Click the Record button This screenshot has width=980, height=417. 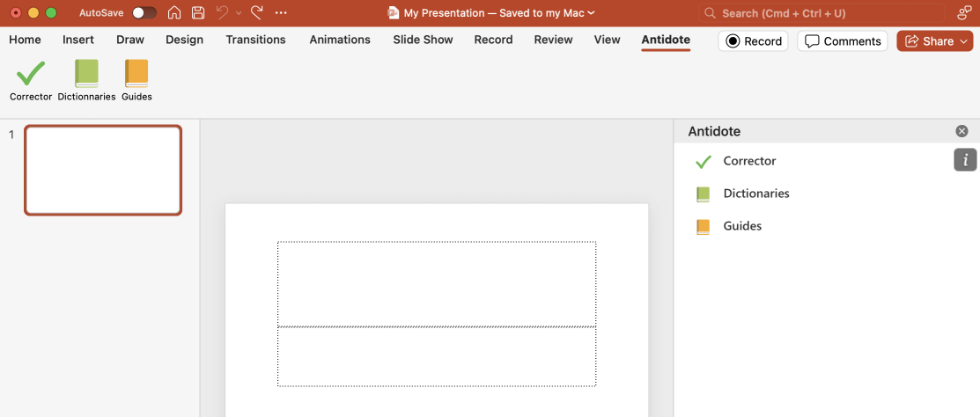click(754, 41)
